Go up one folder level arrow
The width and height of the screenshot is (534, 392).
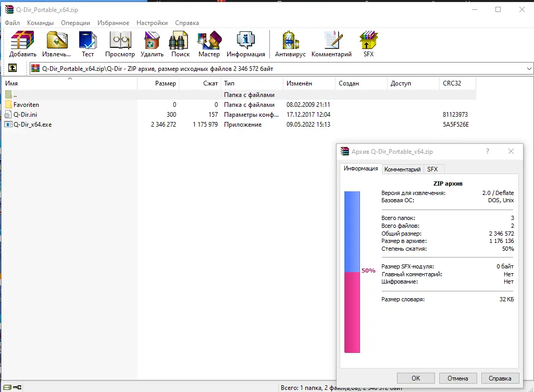[13, 68]
